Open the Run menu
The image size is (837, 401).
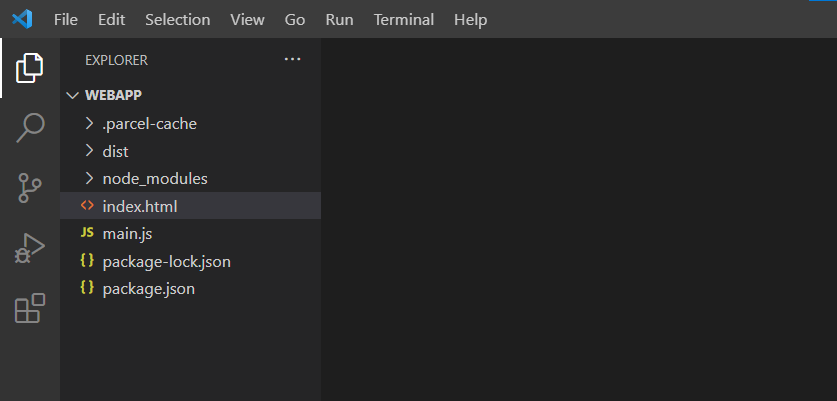click(339, 20)
